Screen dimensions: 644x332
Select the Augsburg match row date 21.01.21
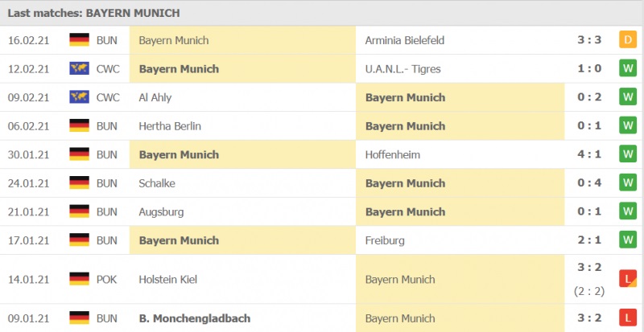coord(28,211)
